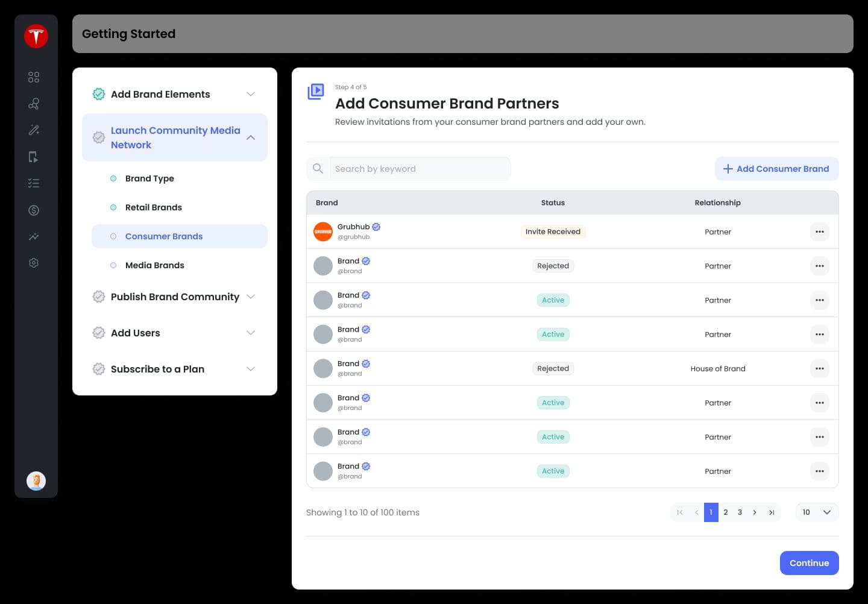Go to next page of table
This screenshot has height=604, width=868.
(x=755, y=512)
